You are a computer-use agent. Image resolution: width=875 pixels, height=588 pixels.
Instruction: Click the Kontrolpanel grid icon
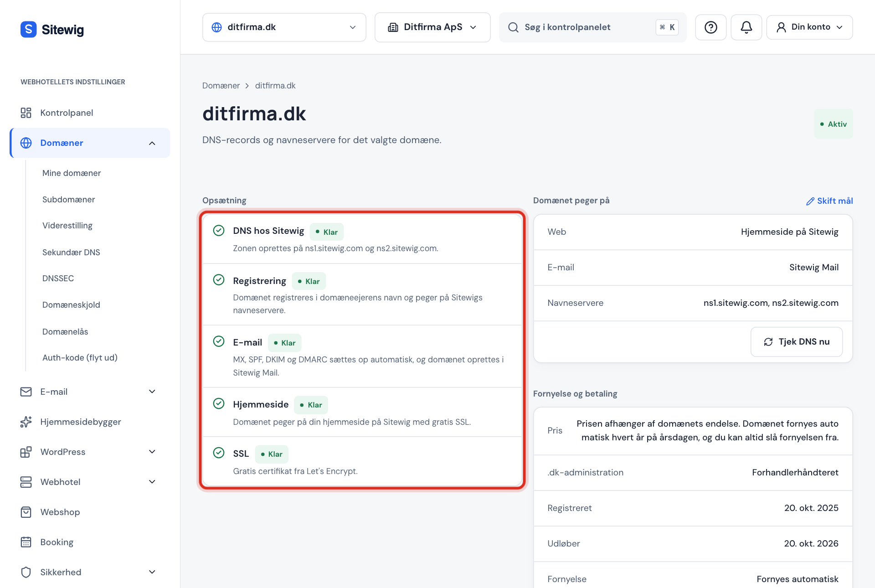(26, 113)
